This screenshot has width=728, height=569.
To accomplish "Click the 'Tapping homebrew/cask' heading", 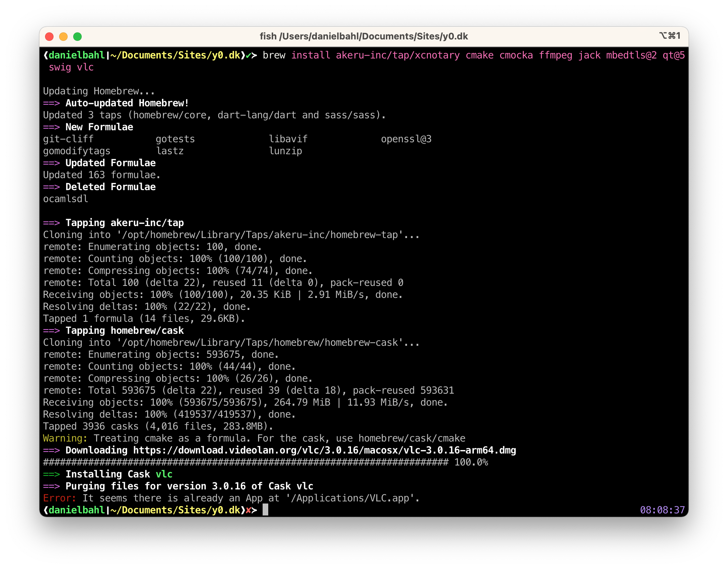I will click(125, 331).
